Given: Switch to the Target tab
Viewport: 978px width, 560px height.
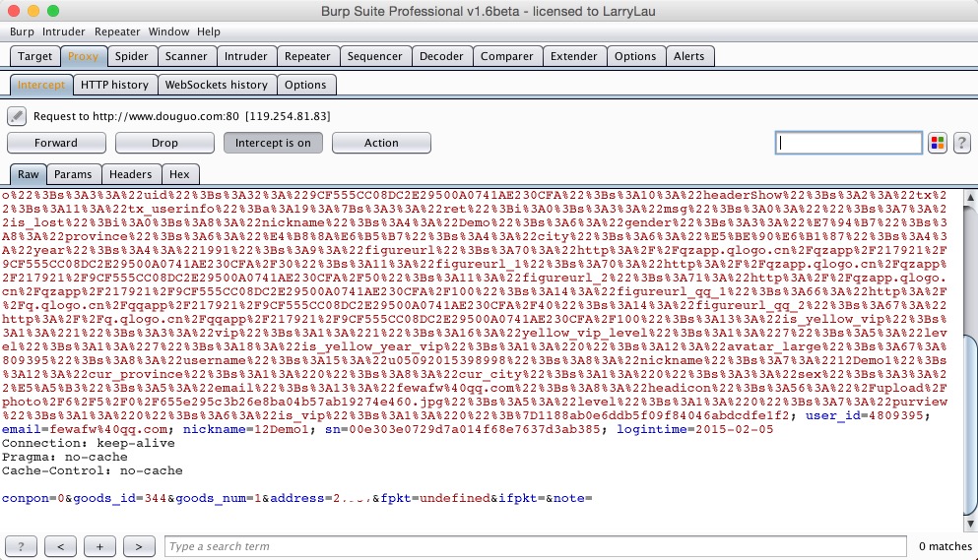Looking at the screenshot, I should click(34, 56).
